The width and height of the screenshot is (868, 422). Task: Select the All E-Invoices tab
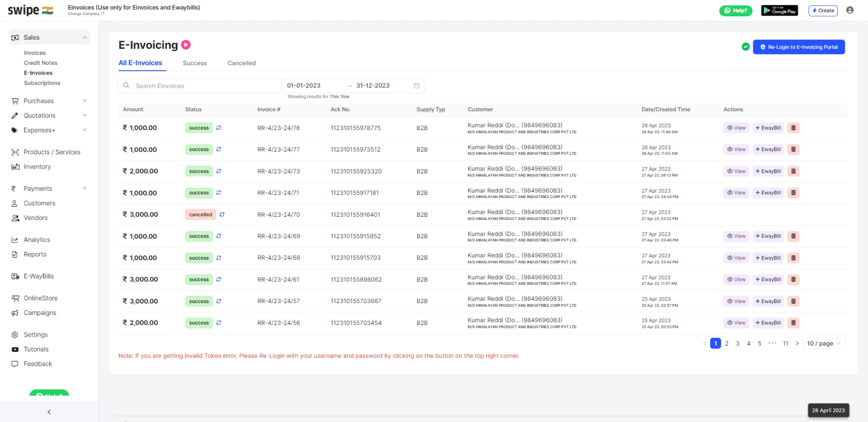(x=141, y=63)
